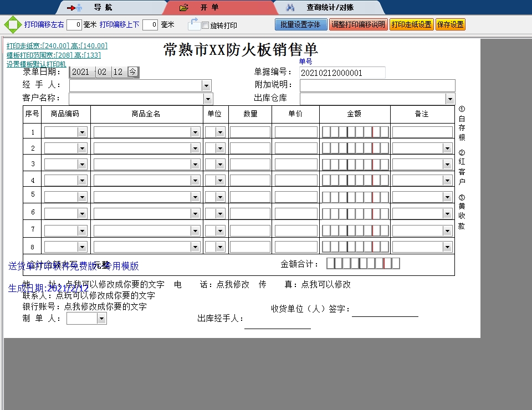Open the 制单人 dropdown
Viewport: 532px width, 410px height.
pyautogui.click(x=101, y=319)
